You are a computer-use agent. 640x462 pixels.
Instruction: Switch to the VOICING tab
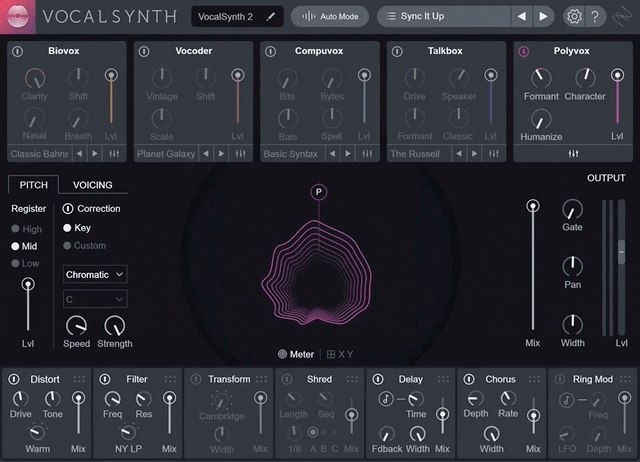point(93,185)
